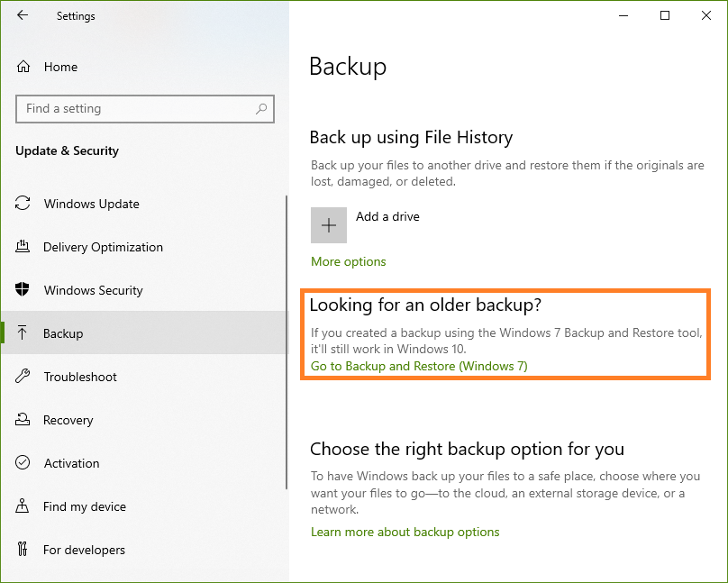
Task: Focus the Find a setting field
Action: coord(145,109)
